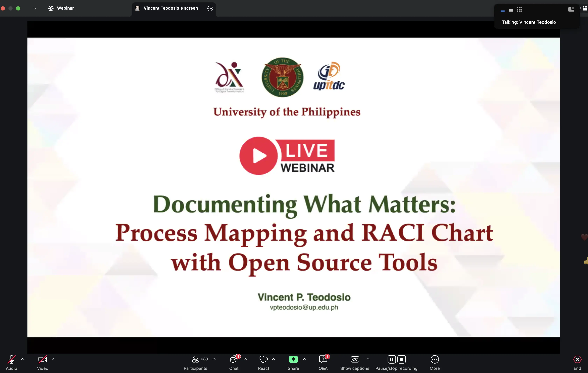Expand the Participants options caret
Image resolution: width=588 pixels, height=373 pixels.
[214, 359]
